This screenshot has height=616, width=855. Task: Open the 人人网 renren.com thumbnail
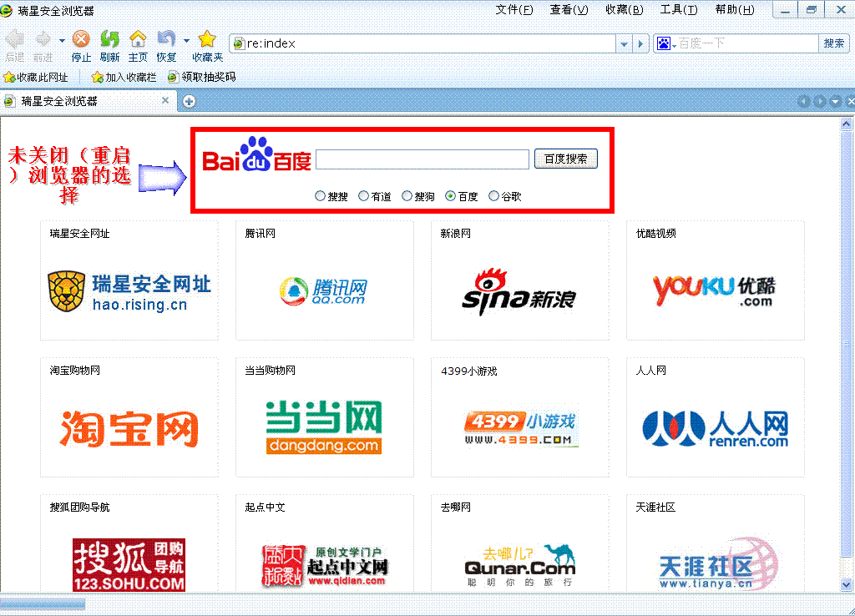point(716,429)
